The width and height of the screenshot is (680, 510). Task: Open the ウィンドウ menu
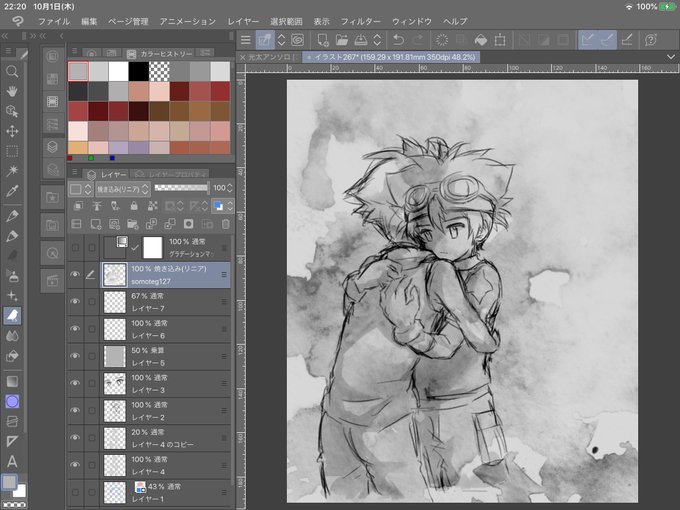coord(412,21)
